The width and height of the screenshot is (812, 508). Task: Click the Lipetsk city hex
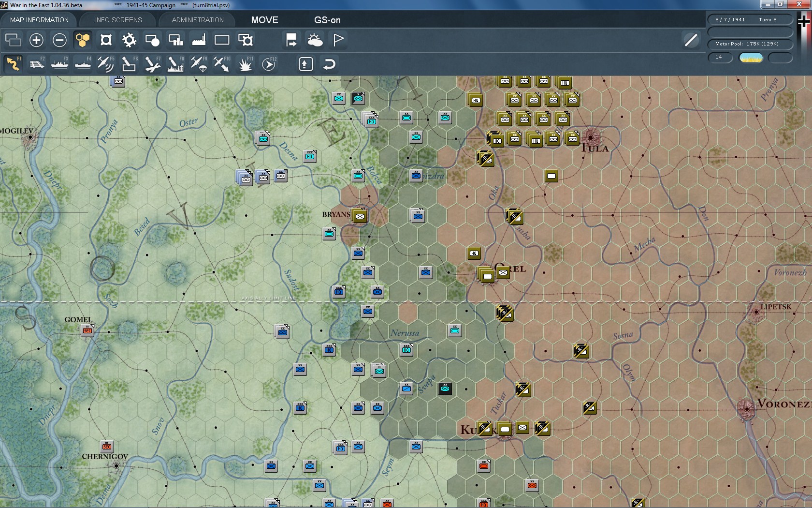pos(756,312)
